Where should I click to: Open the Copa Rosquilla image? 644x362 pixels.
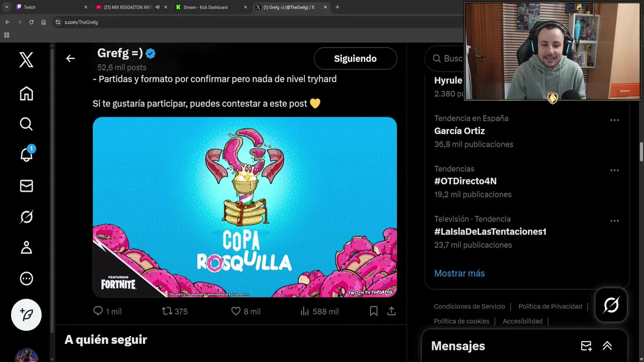pyautogui.click(x=245, y=207)
